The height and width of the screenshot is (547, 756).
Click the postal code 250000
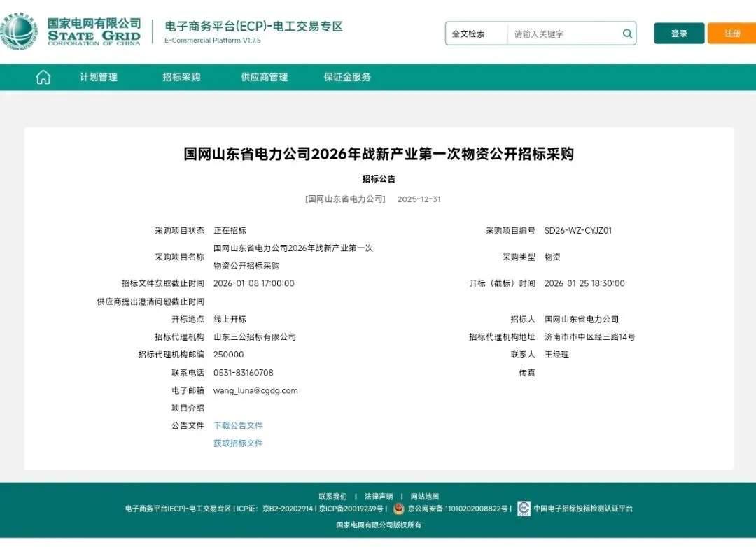coord(228,355)
